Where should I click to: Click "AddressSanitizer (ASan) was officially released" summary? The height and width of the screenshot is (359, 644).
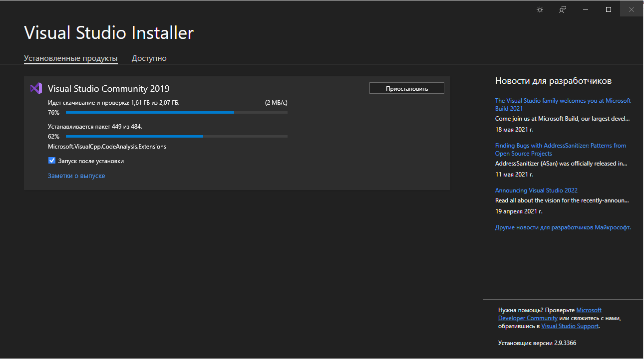point(562,164)
